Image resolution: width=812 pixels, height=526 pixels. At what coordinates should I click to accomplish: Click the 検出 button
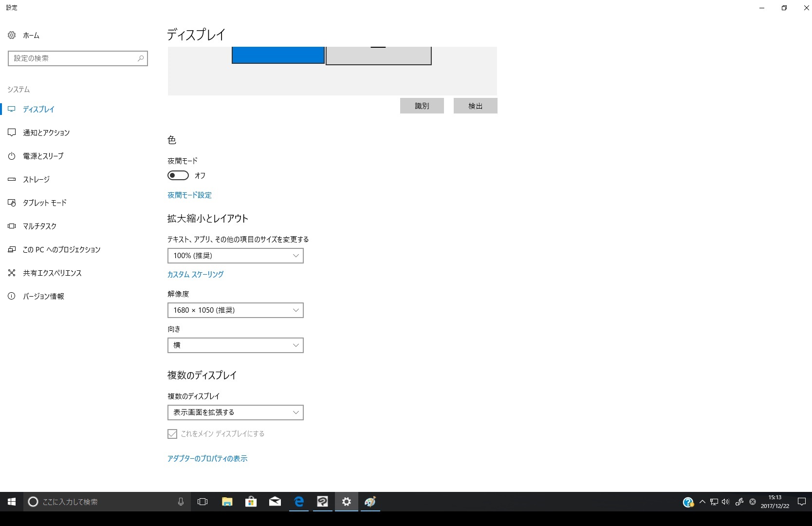(x=476, y=106)
